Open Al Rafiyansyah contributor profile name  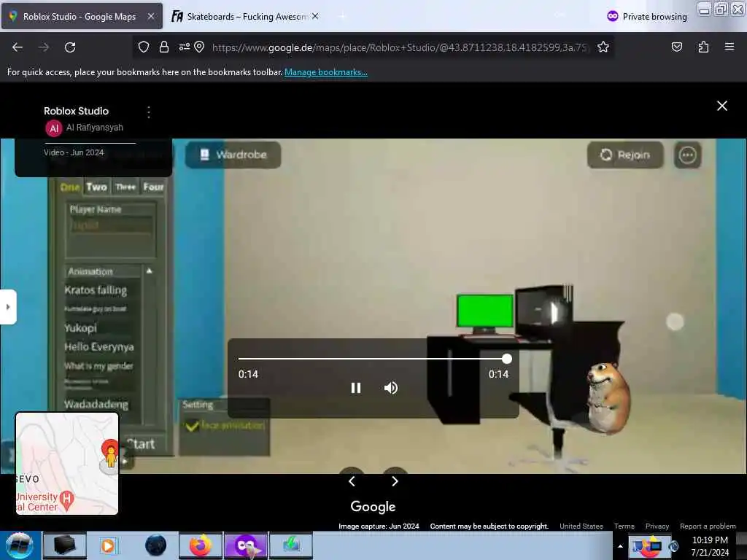point(94,128)
